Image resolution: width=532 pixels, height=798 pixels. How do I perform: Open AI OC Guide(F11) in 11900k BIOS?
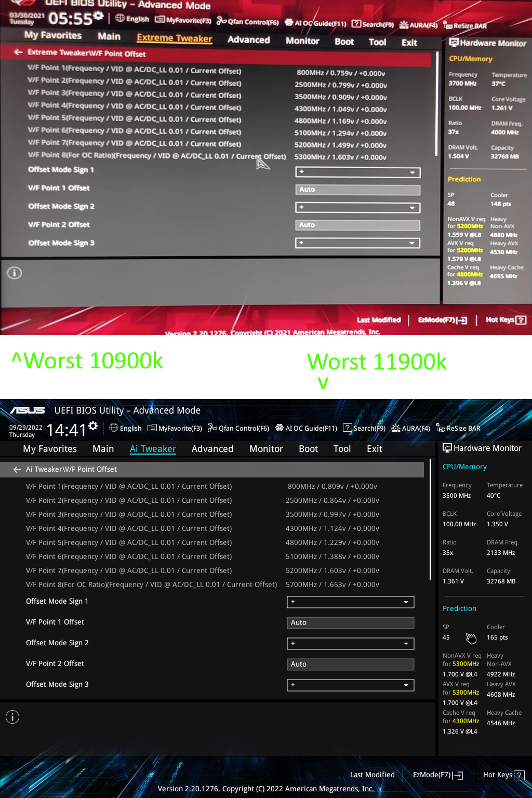click(x=306, y=428)
